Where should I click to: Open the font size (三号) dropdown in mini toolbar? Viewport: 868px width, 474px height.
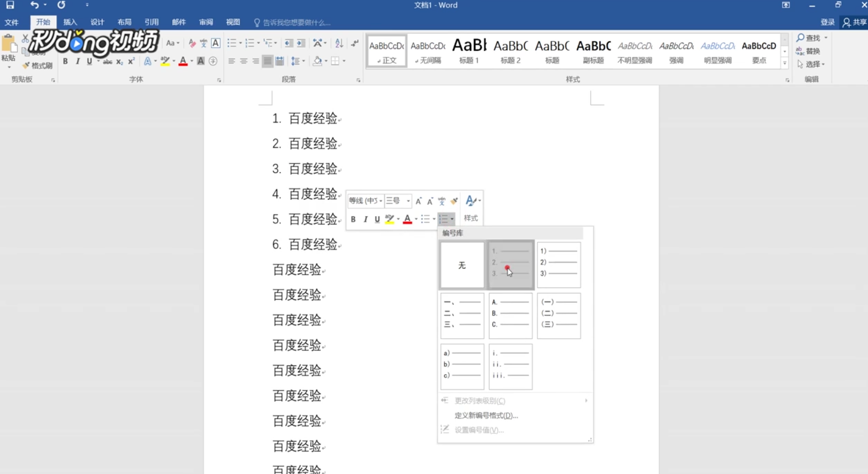pos(408,201)
